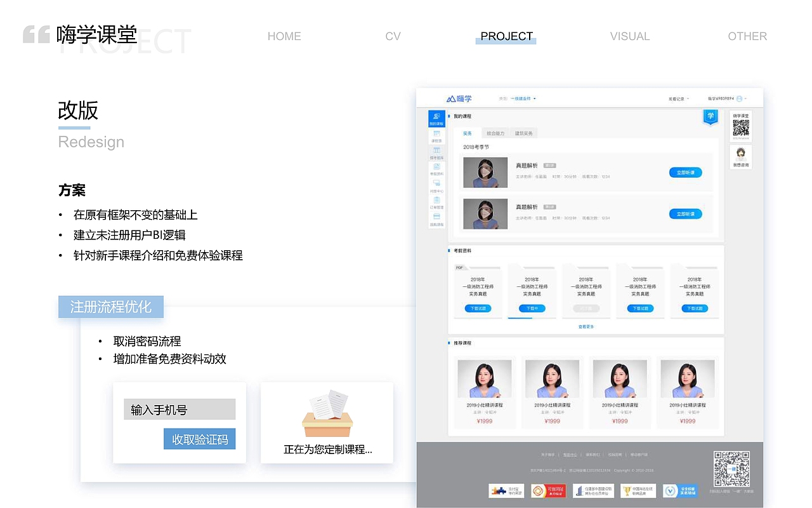Open the 我的课程 sidebar icon
The width and height of the screenshot is (812, 508).
[x=436, y=119]
